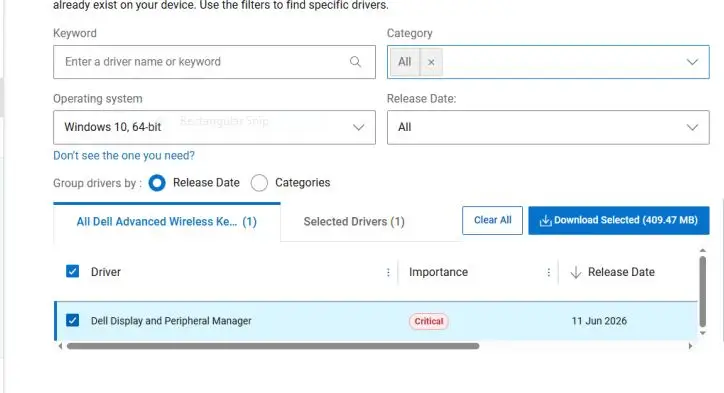Image resolution: width=724 pixels, height=393 pixels.
Task: Open the Release Date filter dropdown
Action: pos(548,127)
